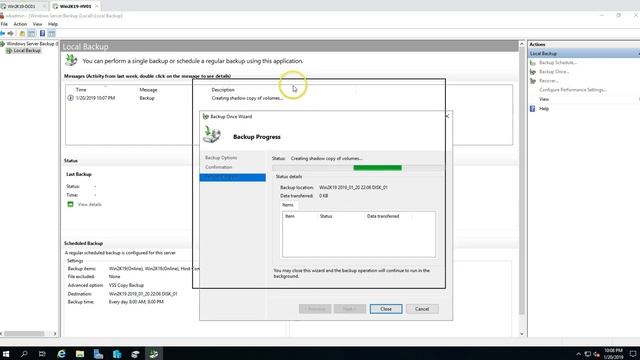Viewport: 640px width, 360px height.
Task: Select the highlighted Backup Progress wizard step
Action: [x=233, y=178]
